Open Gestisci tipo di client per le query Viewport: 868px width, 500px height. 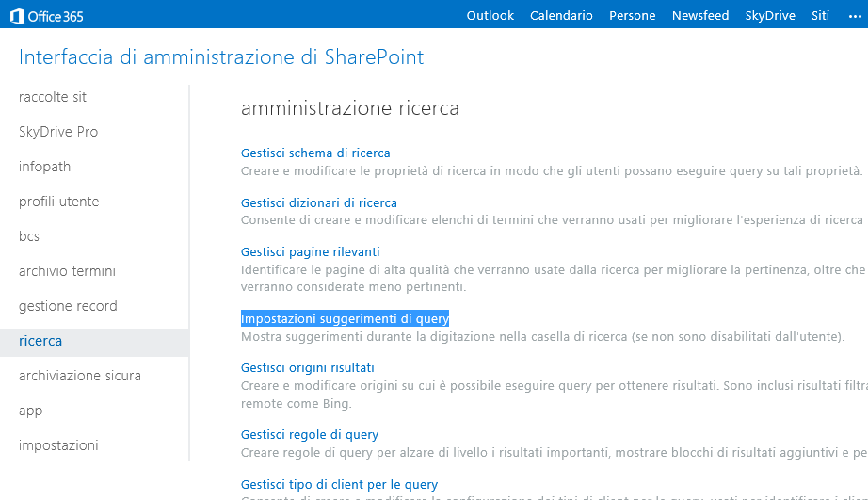339,485
